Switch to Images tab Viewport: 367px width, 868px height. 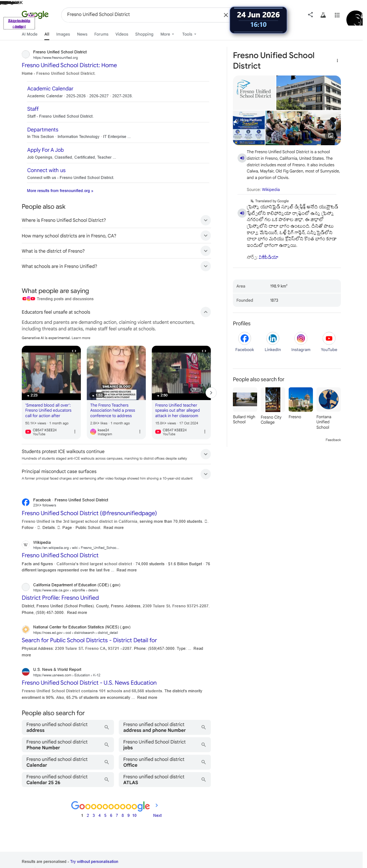click(x=63, y=34)
